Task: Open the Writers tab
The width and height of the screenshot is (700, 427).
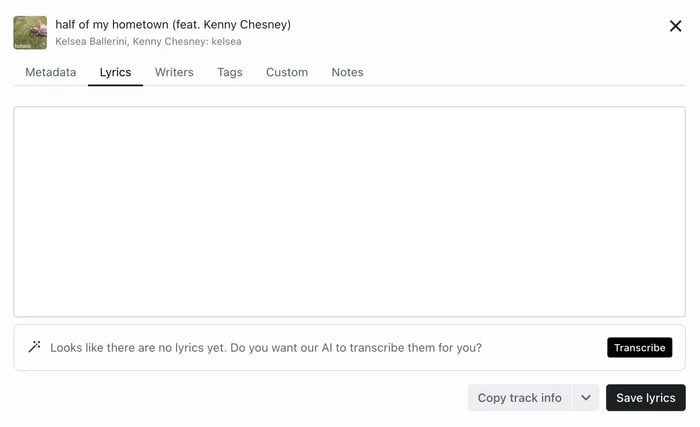Action: (174, 72)
